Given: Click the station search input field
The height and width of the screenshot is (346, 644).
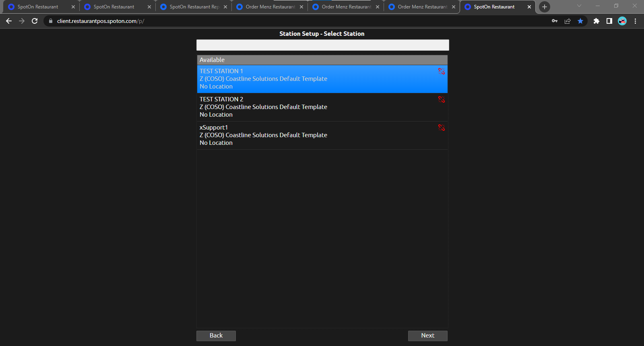Looking at the screenshot, I should pyautogui.click(x=323, y=45).
